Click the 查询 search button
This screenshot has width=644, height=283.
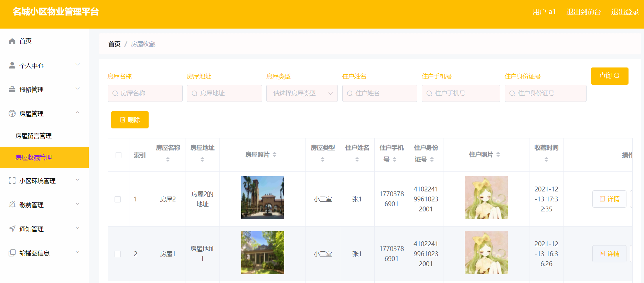(x=610, y=76)
